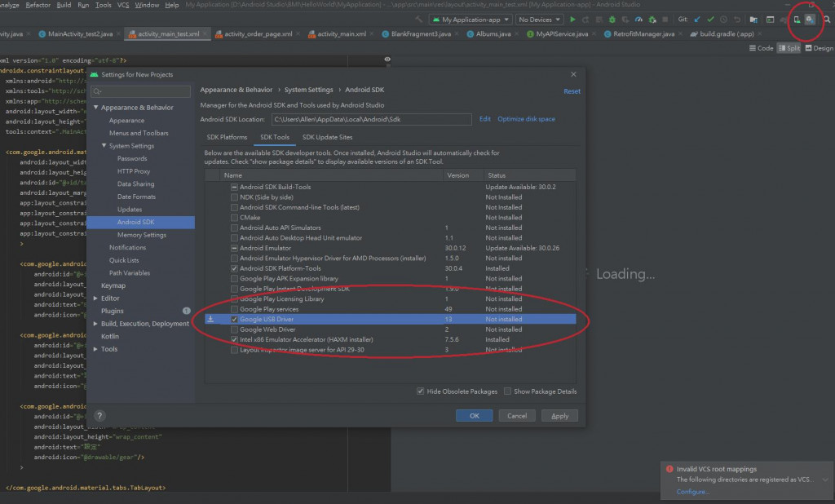Enable Show Package Details checkbox
This screenshot has height=504, width=835.
coord(507,391)
